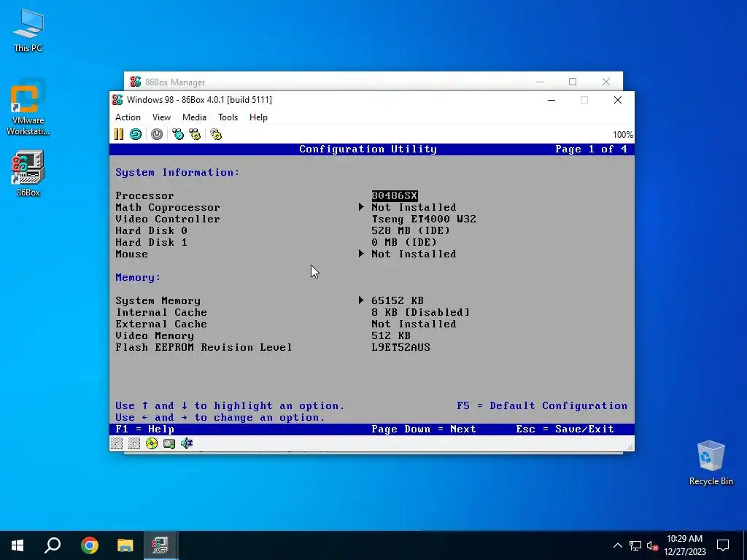Click the L9ET52AUS revision value

point(400,347)
